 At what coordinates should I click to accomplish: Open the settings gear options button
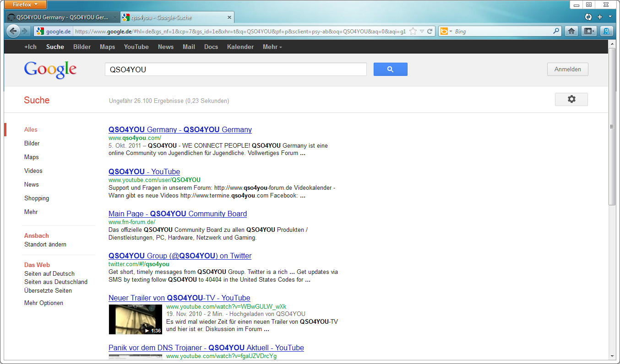pos(571,99)
